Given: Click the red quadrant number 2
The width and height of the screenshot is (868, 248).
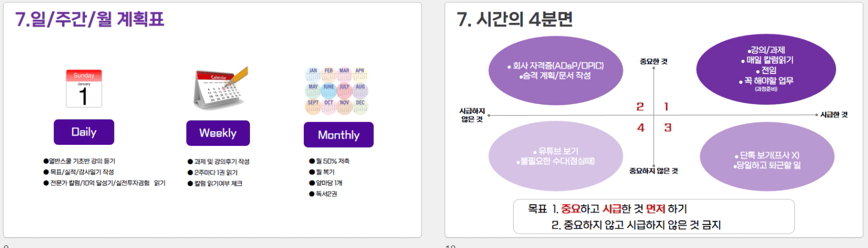Looking at the screenshot, I should [x=640, y=106].
